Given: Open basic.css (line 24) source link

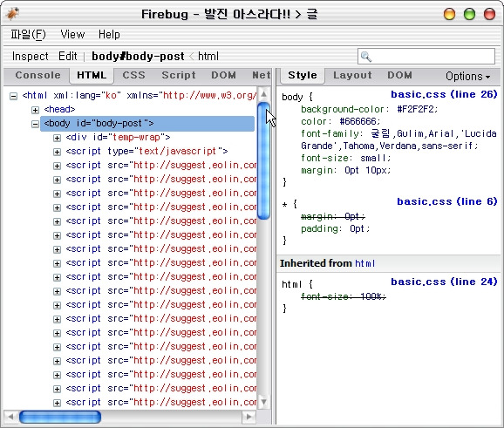Looking at the screenshot, I should click(x=444, y=282).
